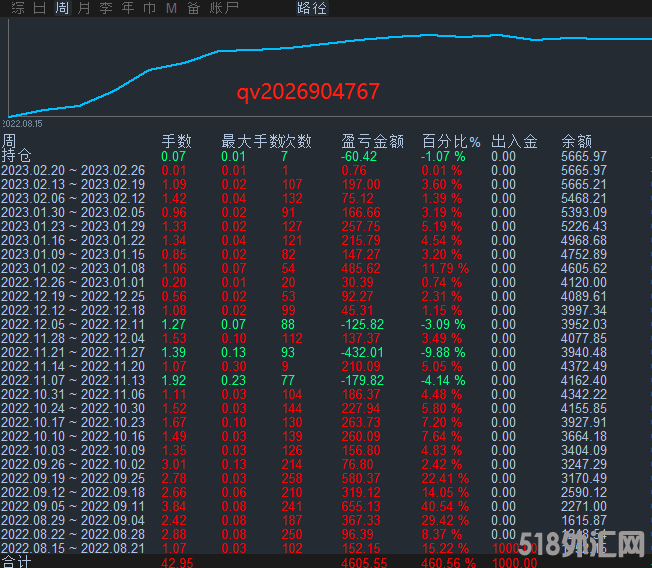Click the 2022.08.15 start date on chart
This screenshot has width=652, height=568.
pos(22,124)
